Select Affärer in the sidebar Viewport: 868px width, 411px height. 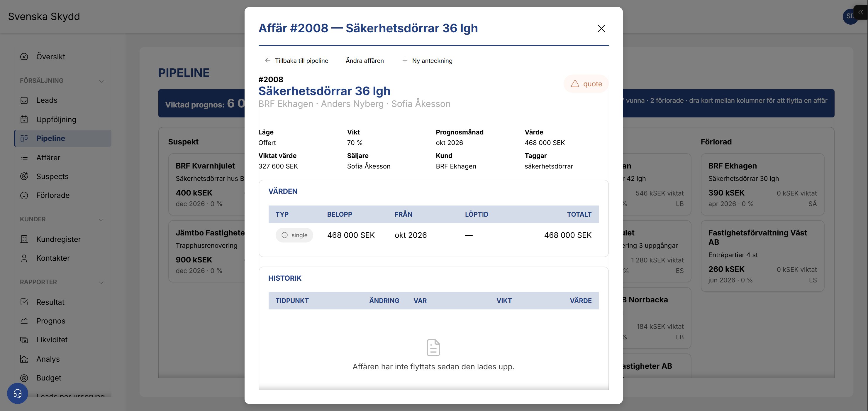(x=63, y=158)
